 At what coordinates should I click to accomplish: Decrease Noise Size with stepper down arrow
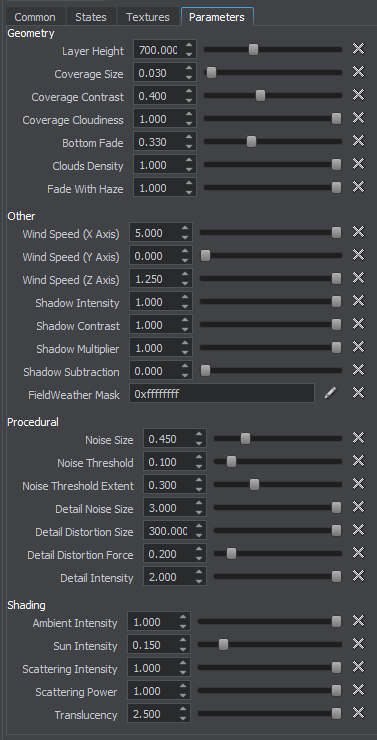click(199, 445)
